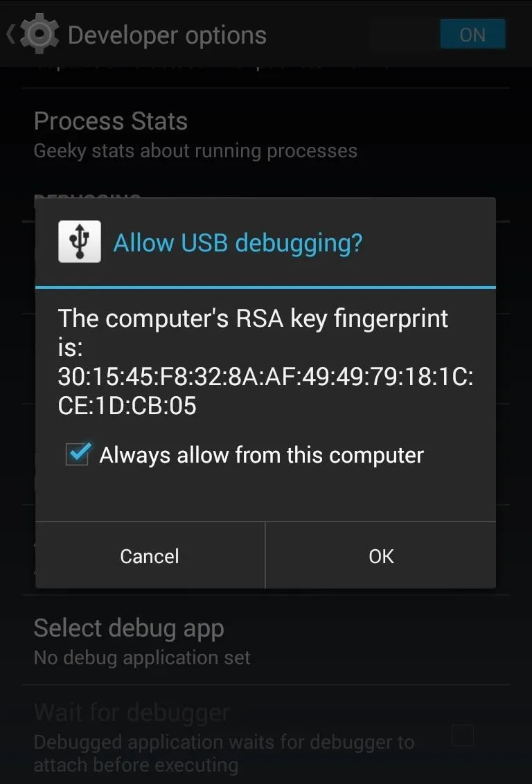Select the Wait for debugger title text

132,713
